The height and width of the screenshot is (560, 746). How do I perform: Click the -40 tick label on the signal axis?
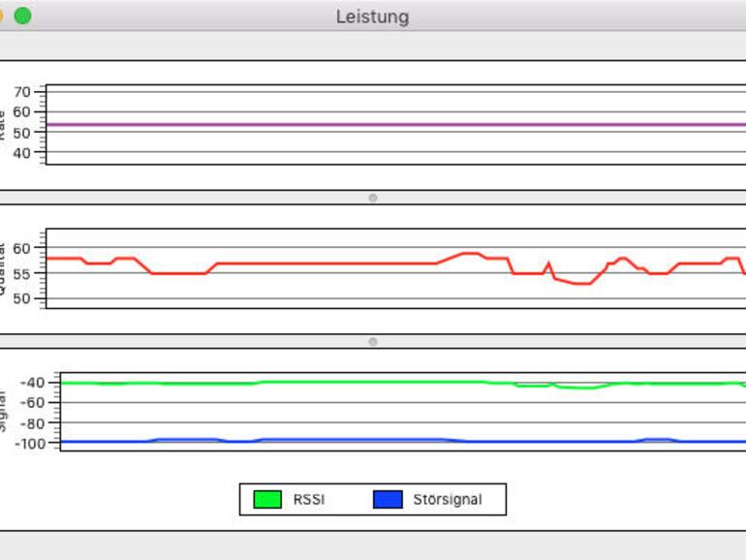pos(32,383)
